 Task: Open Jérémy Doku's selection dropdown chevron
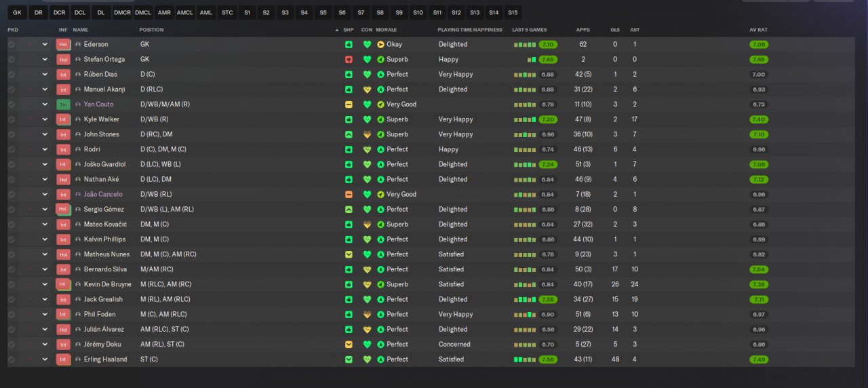click(x=45, y=345)
